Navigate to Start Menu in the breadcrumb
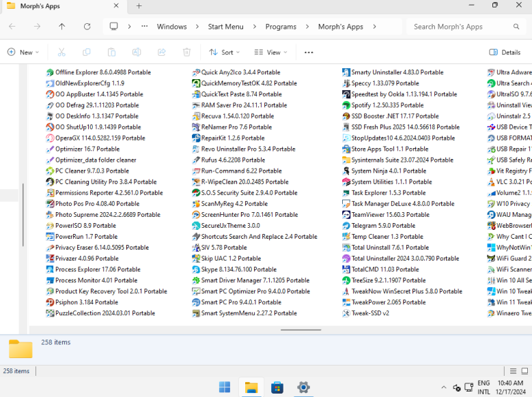This screenshot has width=532, height=397. click(x=225, y=27)
